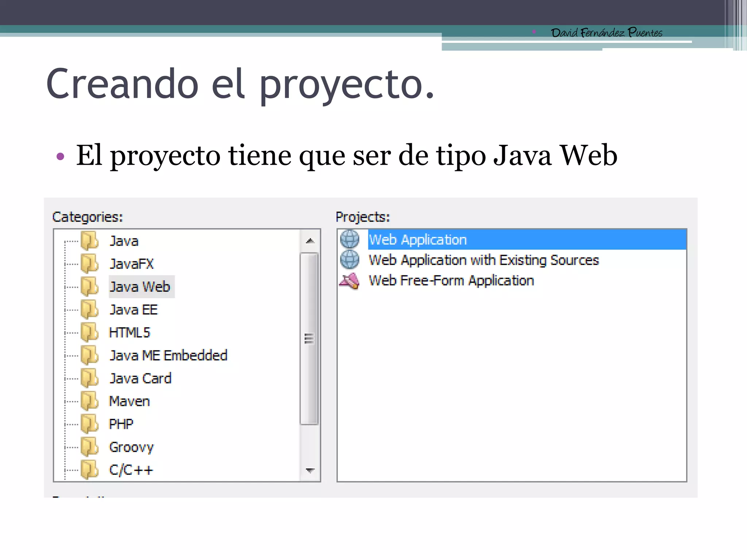This screenshot has height=560, width=747.
Task: Click the Web Free-Form Application icon
Action: 349,281
